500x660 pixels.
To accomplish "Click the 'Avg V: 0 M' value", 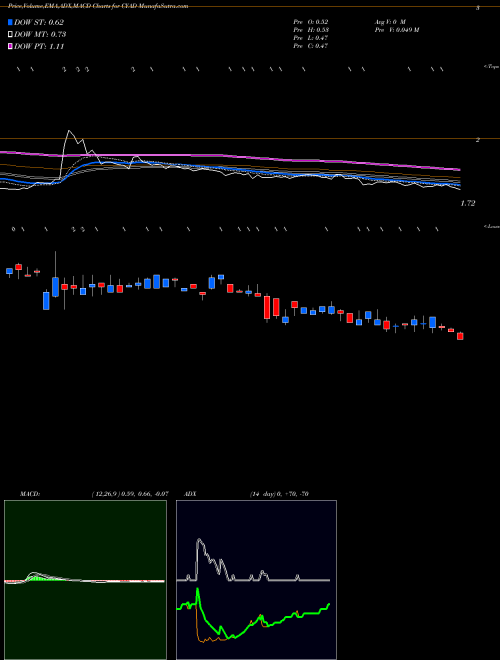I will (x=389, y=22).
